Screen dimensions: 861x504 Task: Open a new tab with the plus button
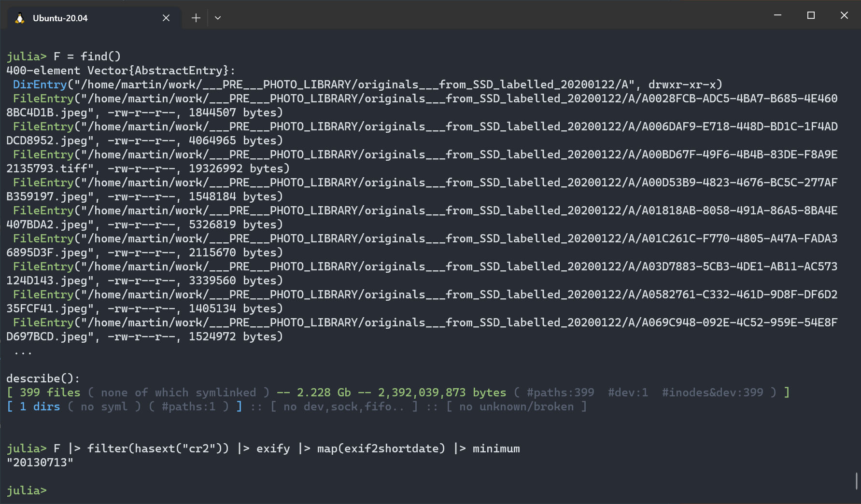click(196, 18)
